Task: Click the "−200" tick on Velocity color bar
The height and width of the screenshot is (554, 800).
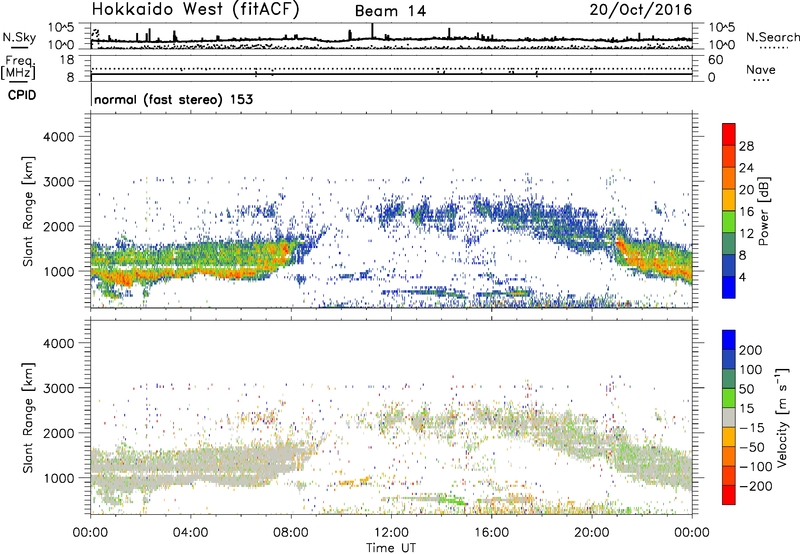Action: click(756, 486)
